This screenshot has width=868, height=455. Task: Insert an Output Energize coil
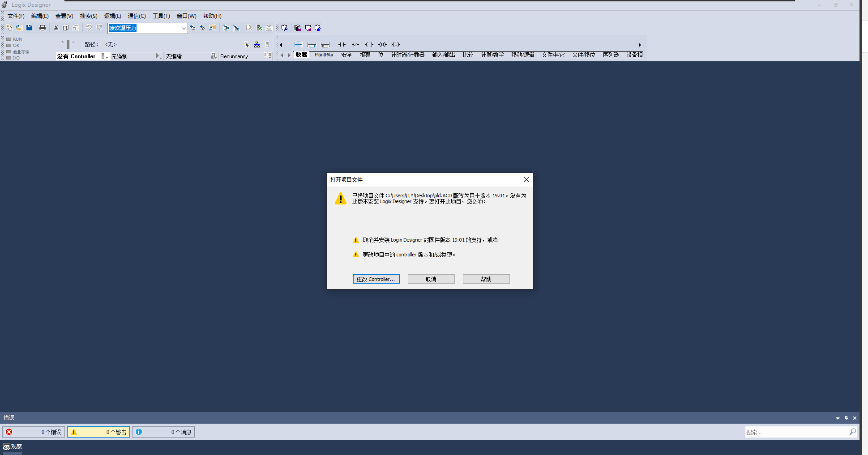369,44
